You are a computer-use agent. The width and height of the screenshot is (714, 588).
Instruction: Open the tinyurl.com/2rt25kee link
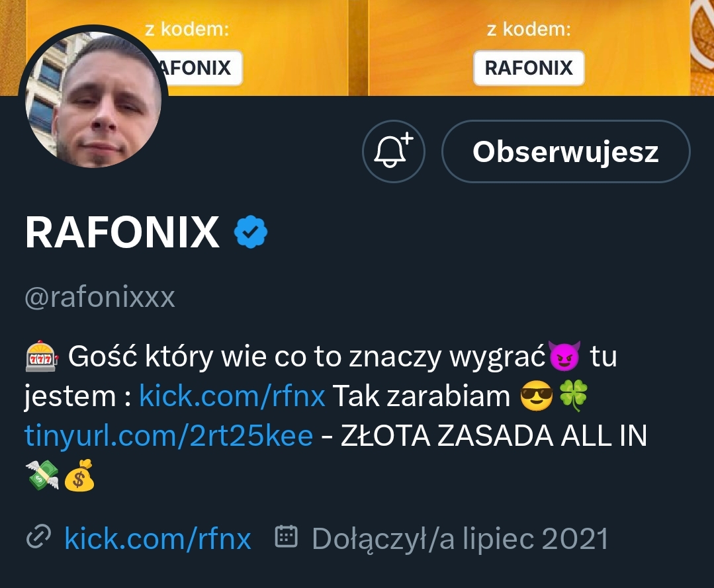(168, 436)
